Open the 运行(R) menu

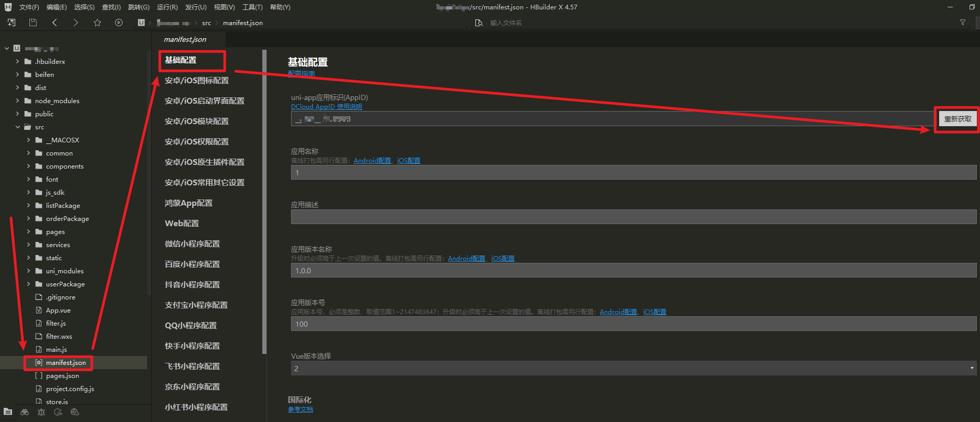tap(168, 7)
